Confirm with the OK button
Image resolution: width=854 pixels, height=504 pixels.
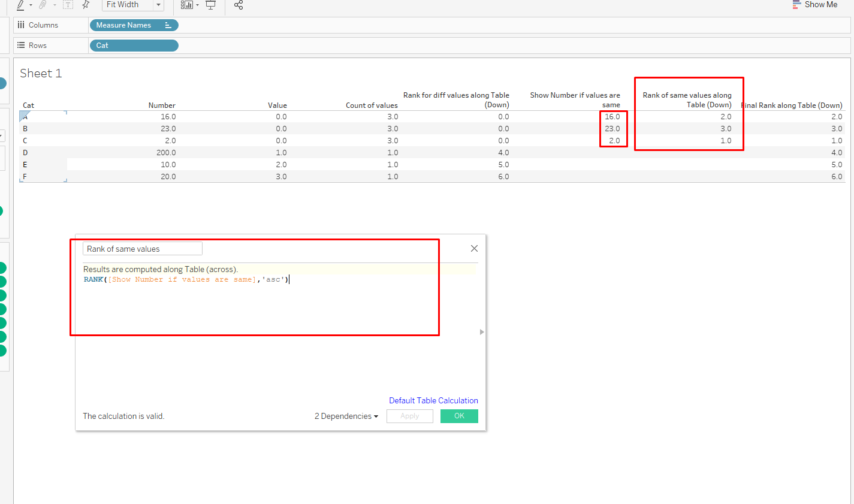[459, 416]
